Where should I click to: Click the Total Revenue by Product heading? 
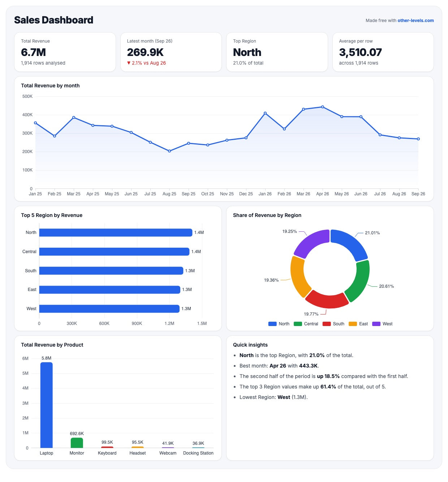click(x=52, y=345)
